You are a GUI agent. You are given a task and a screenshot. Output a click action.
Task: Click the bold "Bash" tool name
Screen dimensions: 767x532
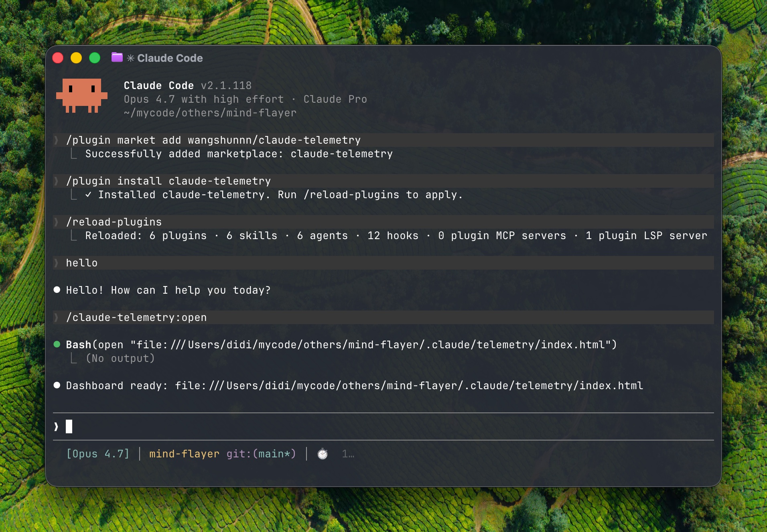(79, 345)
